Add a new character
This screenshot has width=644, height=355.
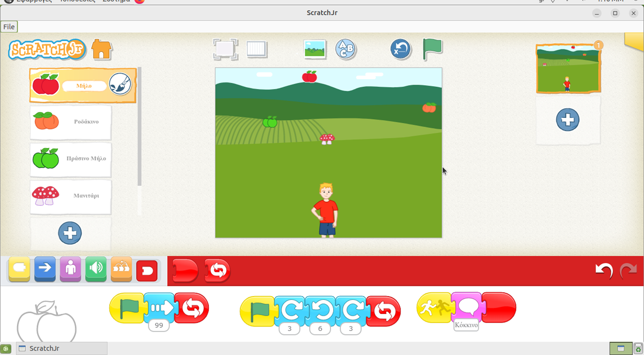[x=70, y=233]
